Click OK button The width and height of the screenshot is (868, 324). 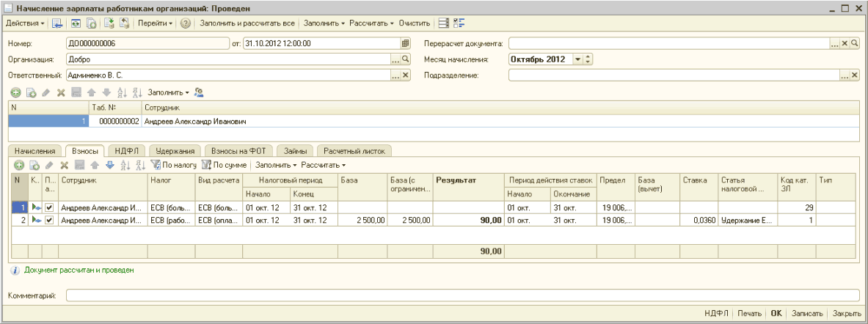[776, 313]
